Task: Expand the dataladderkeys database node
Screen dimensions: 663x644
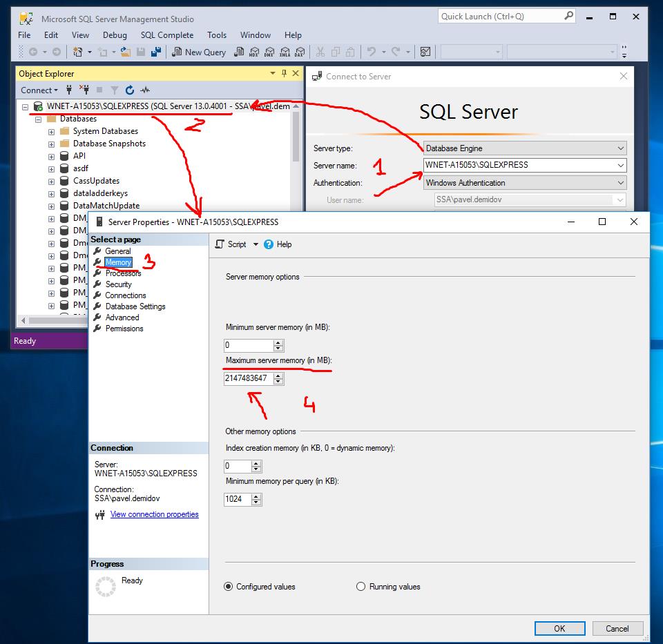Action: pyautogui.click(x=51, y=194)
